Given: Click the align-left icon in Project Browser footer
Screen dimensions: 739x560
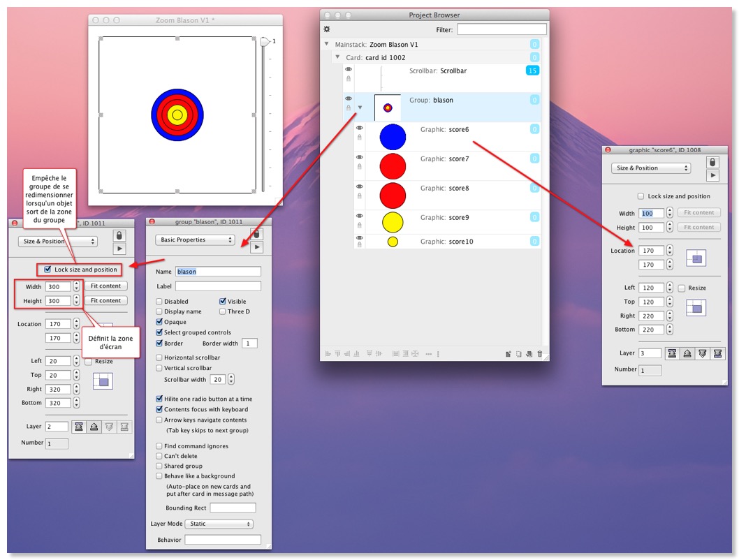Looking at the screenshot, I should click(328, 354).
